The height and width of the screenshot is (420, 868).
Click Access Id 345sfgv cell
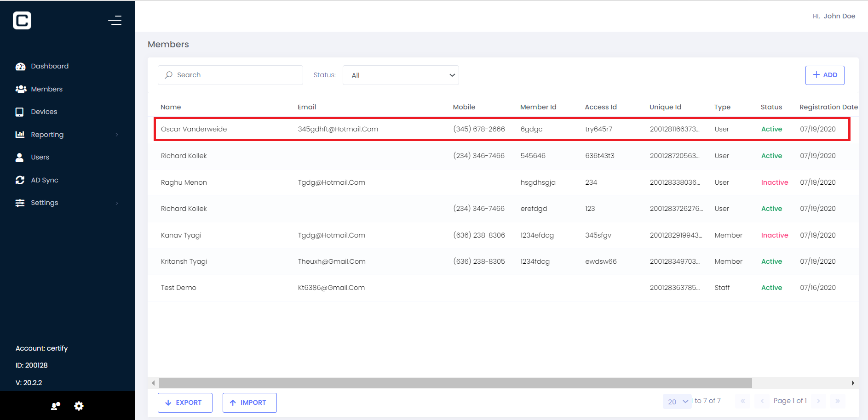598,235
